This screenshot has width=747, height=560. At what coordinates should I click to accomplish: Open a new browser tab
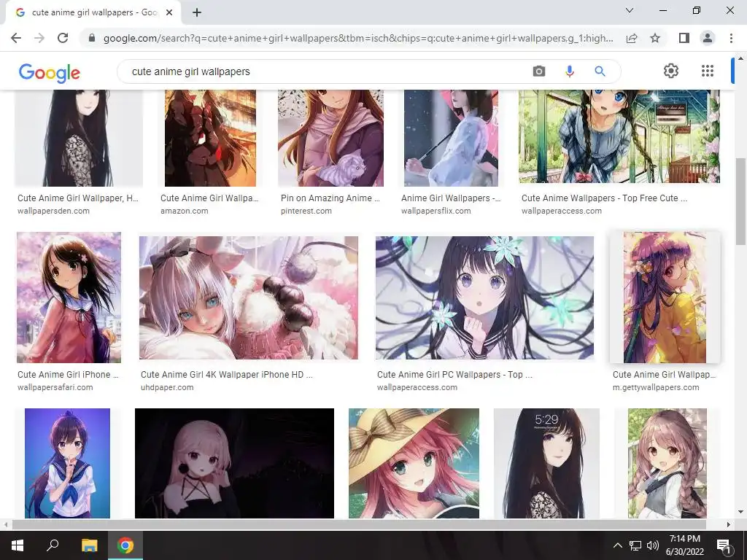(197, 13)
